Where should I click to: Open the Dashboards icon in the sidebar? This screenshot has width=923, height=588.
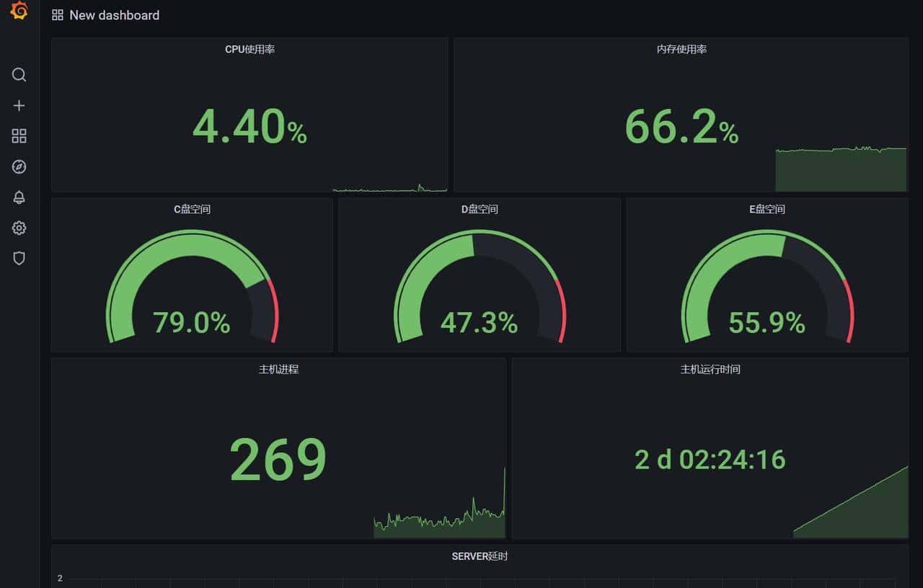19,135
